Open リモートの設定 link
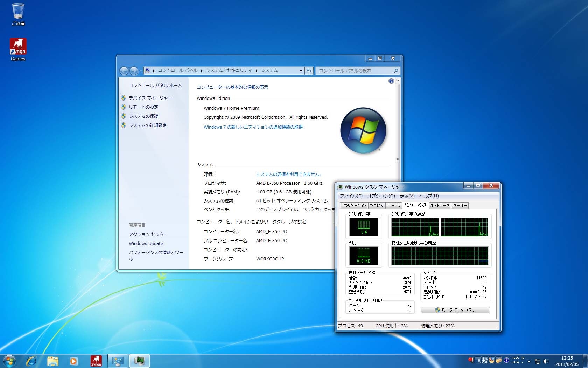This screenshot has width=588, height=368. coord(143,107)
